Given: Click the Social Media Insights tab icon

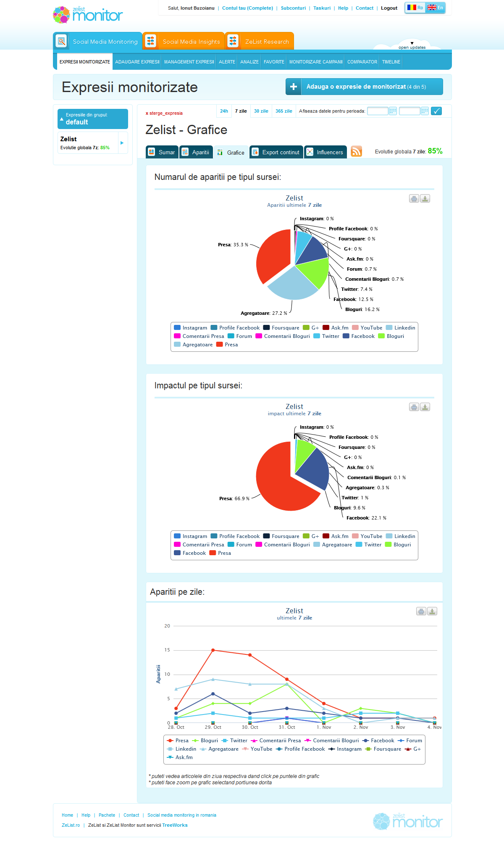Looking at the screenshot, I should point(151,41).
